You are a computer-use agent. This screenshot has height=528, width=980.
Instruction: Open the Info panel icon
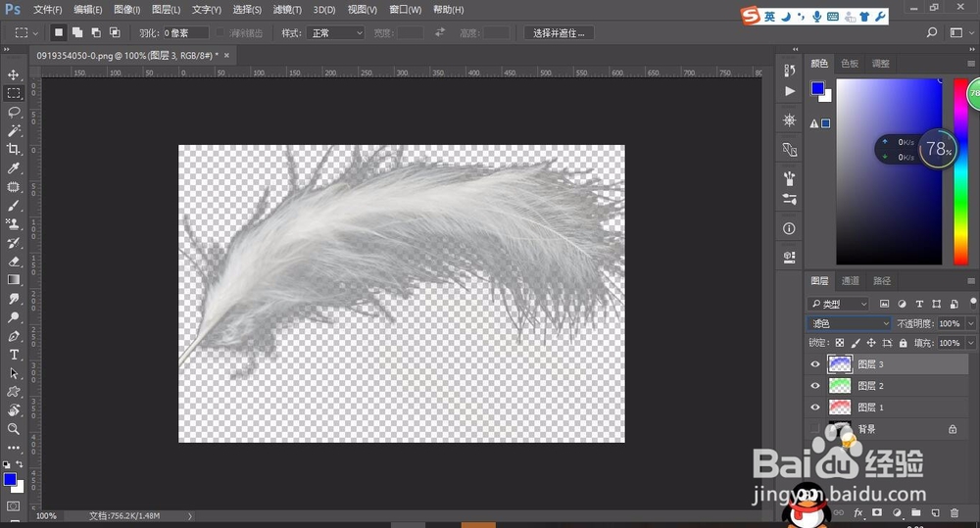789,228
